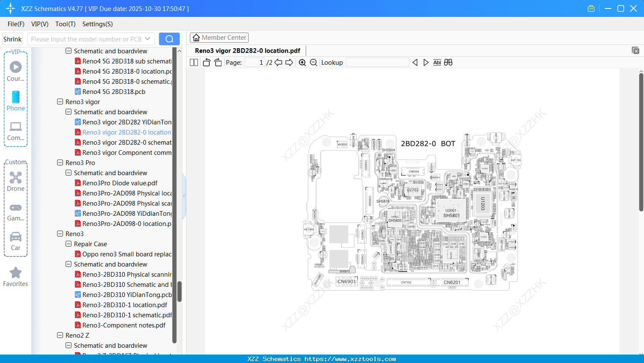Open Oppo reno3 Small board replacement file
The width and height of the screenshot is (644, 363).
pos(123,254)
